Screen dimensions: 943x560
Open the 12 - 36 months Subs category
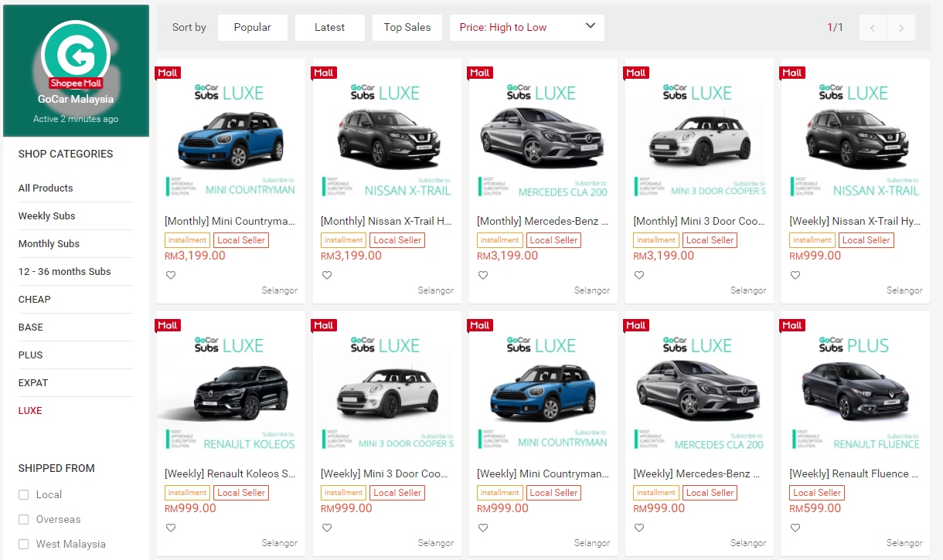coord(65,272)
